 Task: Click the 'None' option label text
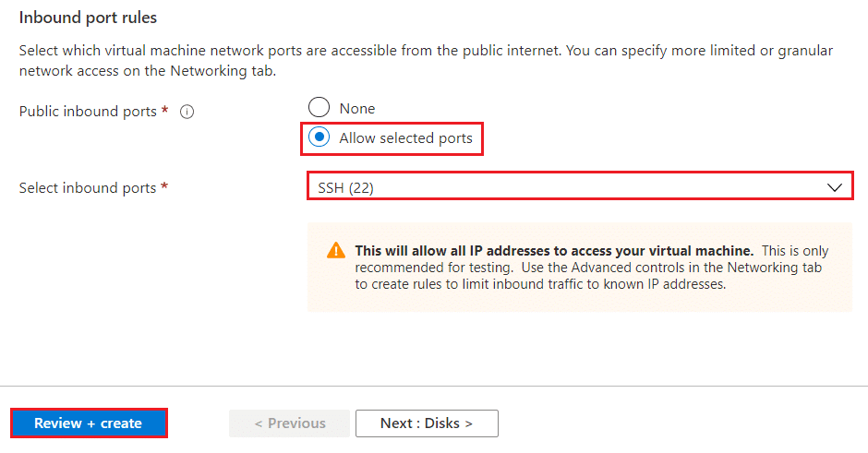pyautogui.click(x=357, y=109)
